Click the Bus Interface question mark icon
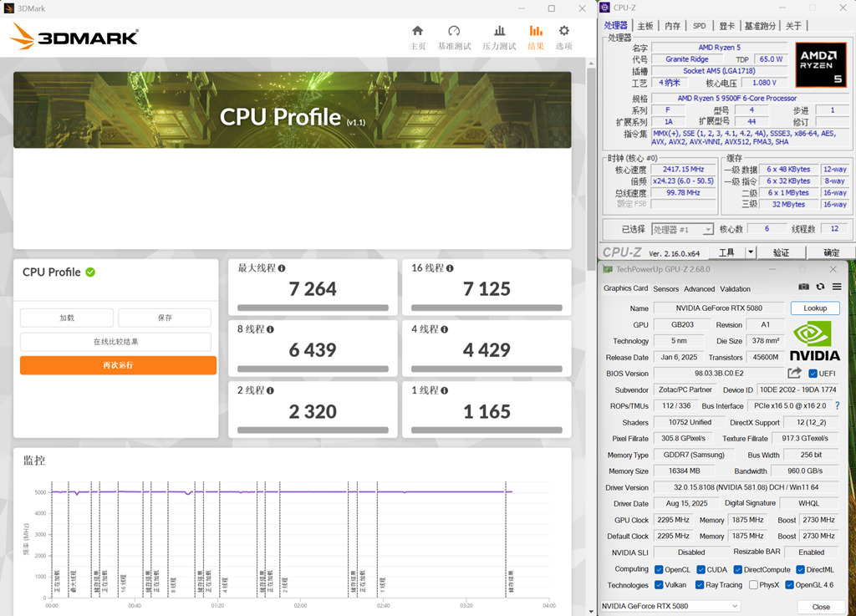Viewport: 856px width, 616px height. (x=837, y=405)
